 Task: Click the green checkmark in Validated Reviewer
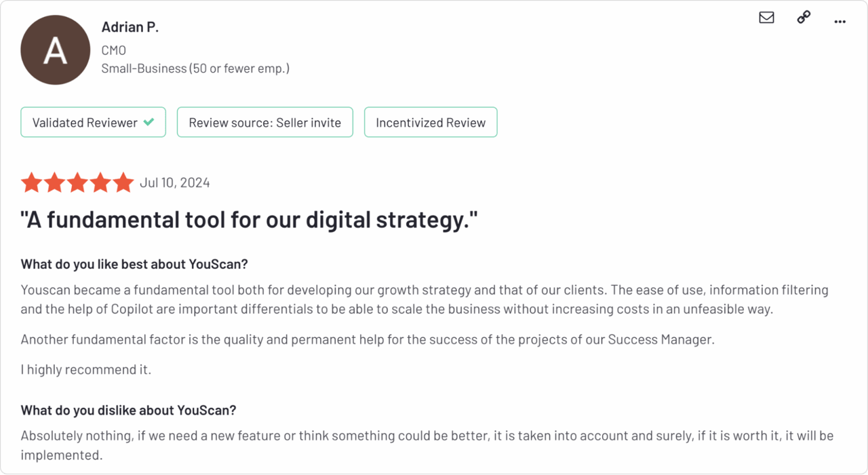[149, 122]
